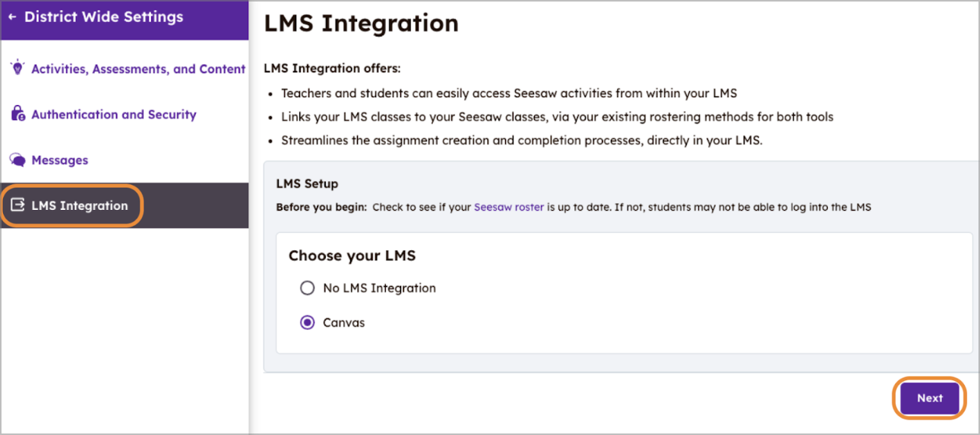Viewport: 980px width, 435px height.
Task: Click the back arrow beside District Wide Settings
Action: point(13,17)
